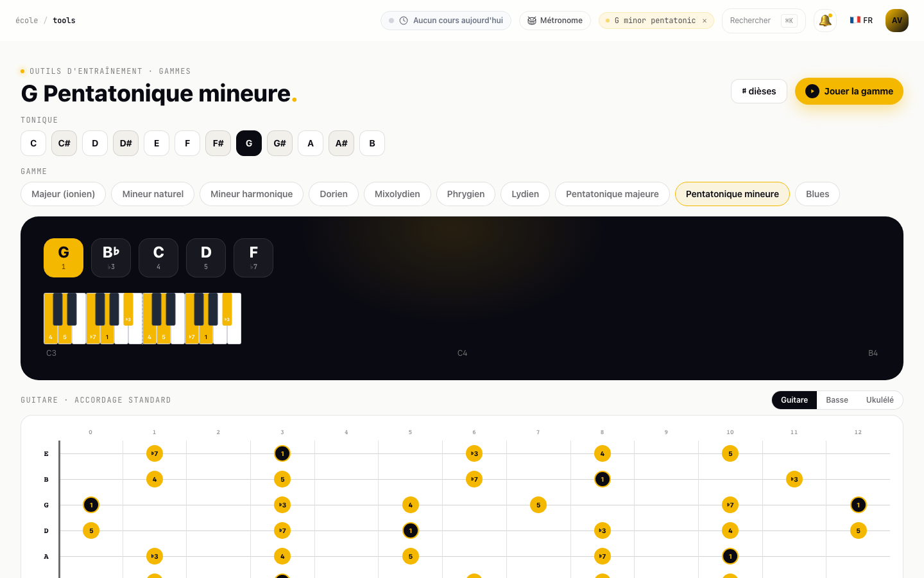The image size is (924, 578).
Task: Select tonic D#
Action: pos(126,143)
